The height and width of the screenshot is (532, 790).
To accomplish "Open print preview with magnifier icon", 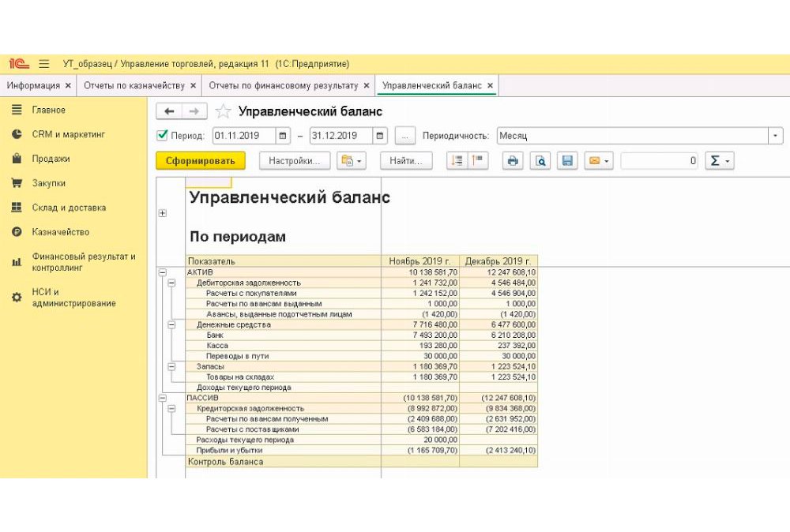I will 540,161.
